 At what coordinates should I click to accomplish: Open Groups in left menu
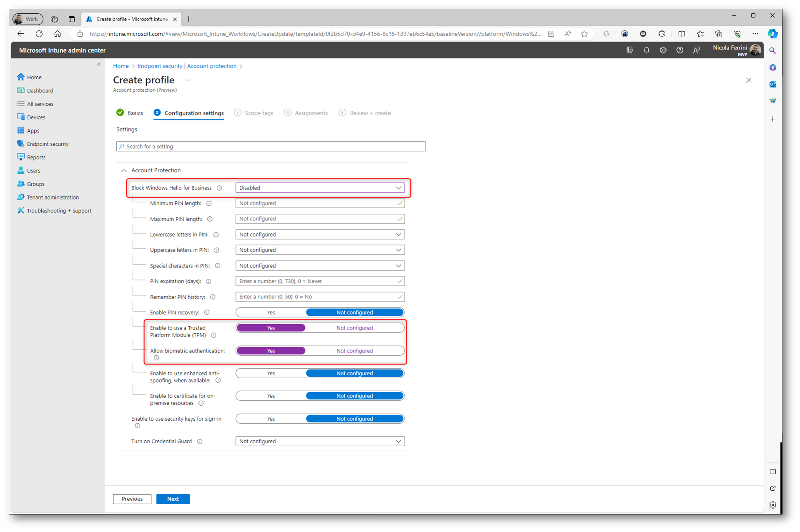coord(35,184)
